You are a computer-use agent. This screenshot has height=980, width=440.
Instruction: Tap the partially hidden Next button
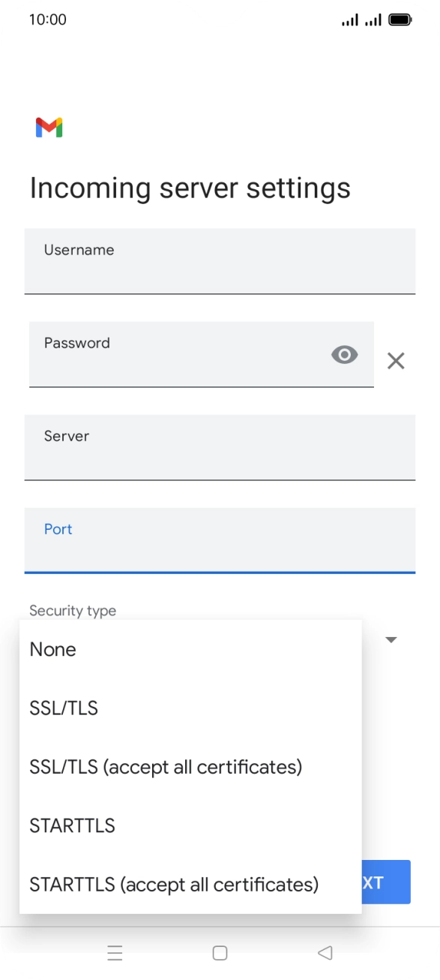[386, 882]
